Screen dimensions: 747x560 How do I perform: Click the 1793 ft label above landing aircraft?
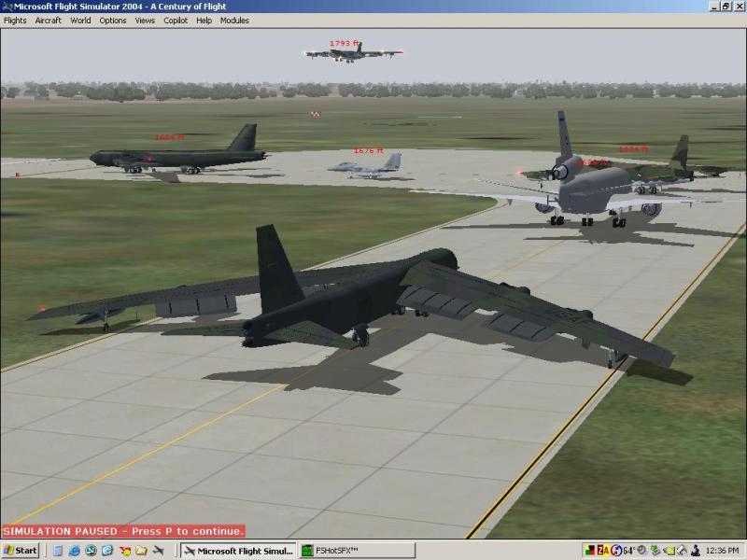pyautogui.click(x=344, y=43)
